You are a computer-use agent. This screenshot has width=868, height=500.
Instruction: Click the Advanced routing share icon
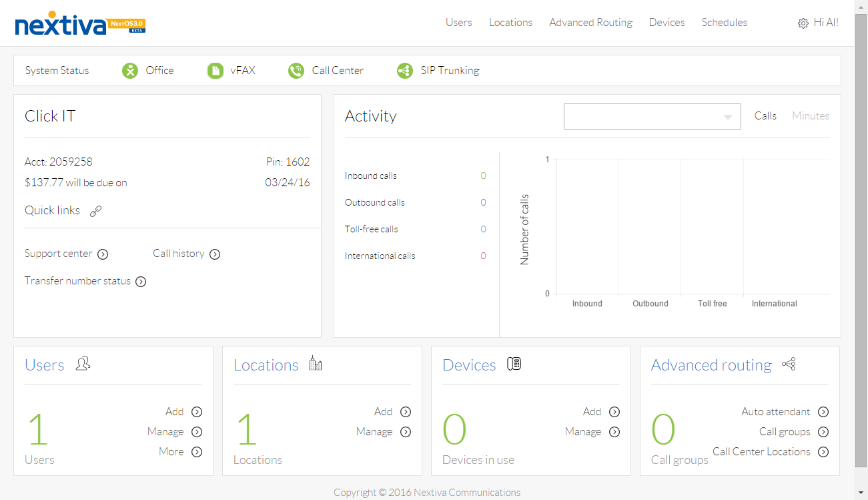[789, 364]
